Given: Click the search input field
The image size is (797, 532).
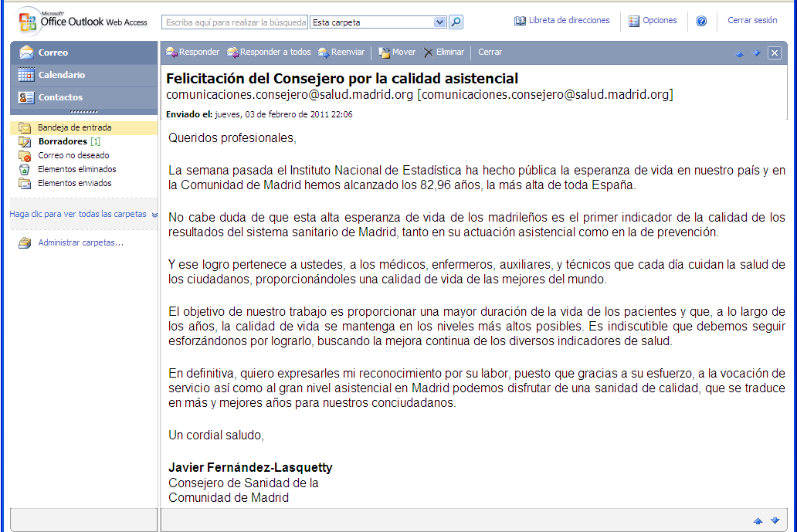Looking at the screenshot, I should click(x=235, y=22).
